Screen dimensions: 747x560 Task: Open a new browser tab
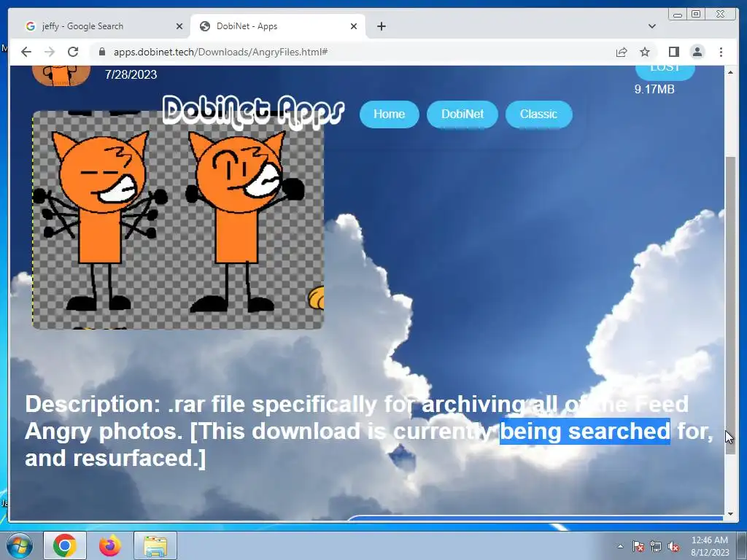[x=381, y=26]
